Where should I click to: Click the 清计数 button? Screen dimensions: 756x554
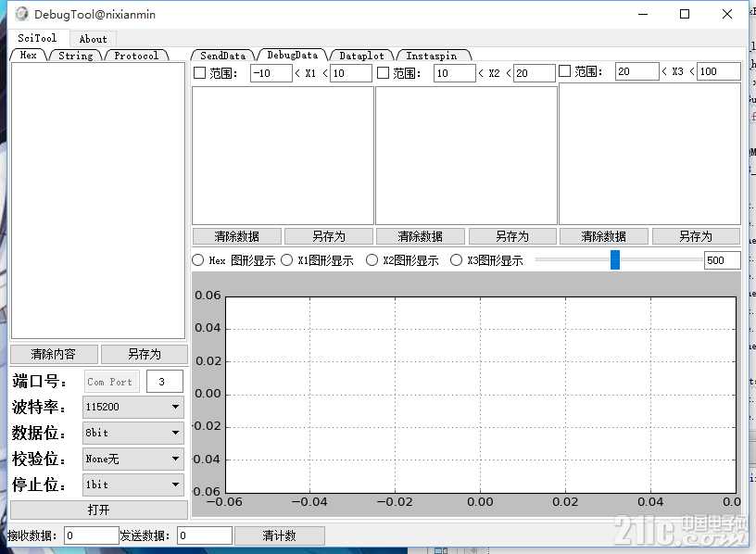[x=279, y=535]
